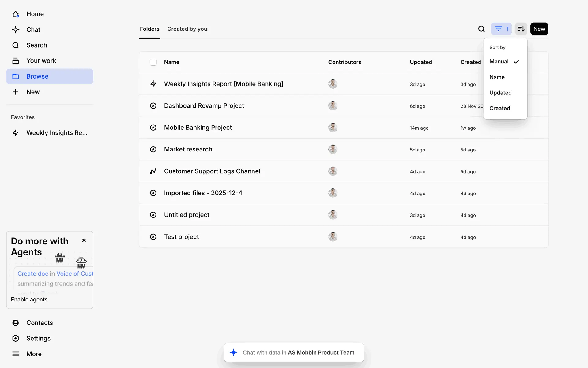The height and width of the screenshot is (368, 588).
Task: Click Customer Support Logs Channel icon
Action: pos(153,171)
